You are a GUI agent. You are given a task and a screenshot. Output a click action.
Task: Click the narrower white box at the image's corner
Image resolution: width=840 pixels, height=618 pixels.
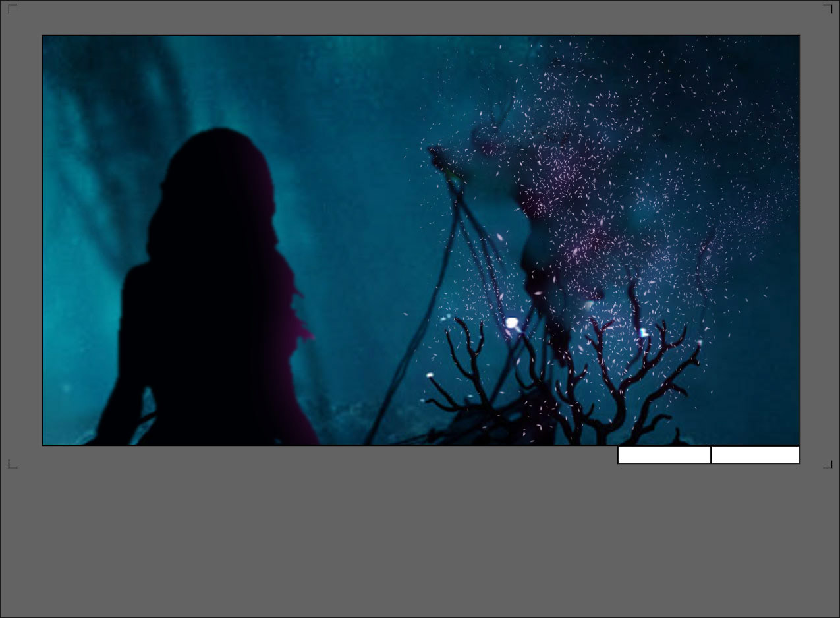[756, 455]
